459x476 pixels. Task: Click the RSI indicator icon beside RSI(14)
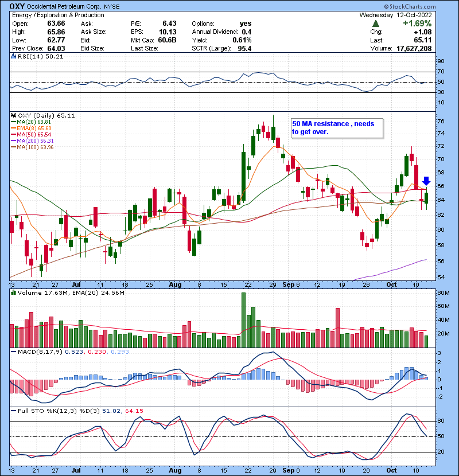point(13,56)
